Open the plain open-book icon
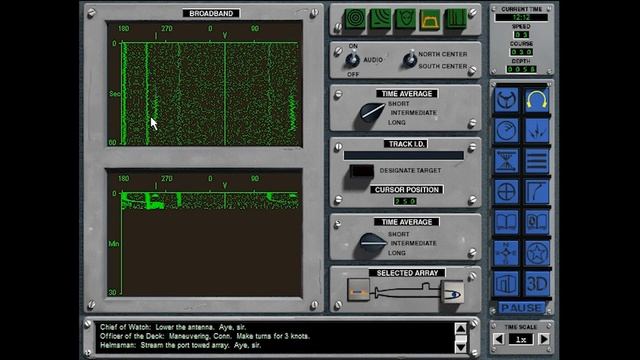The image size is (640, 360). pos(506,222)
